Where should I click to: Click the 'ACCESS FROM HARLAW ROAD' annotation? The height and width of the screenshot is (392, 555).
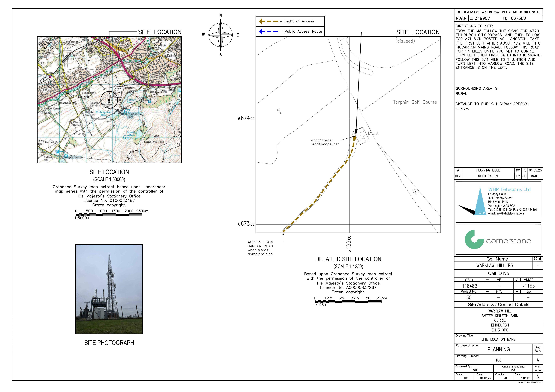coord(261,244)
